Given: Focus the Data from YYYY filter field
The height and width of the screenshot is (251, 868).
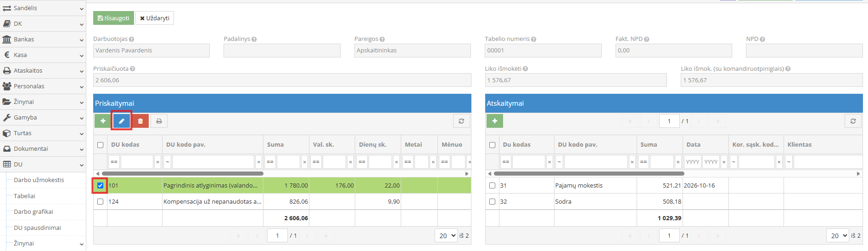Looking at the screenshot, I should pyautogui.click(x=692, y=162).
